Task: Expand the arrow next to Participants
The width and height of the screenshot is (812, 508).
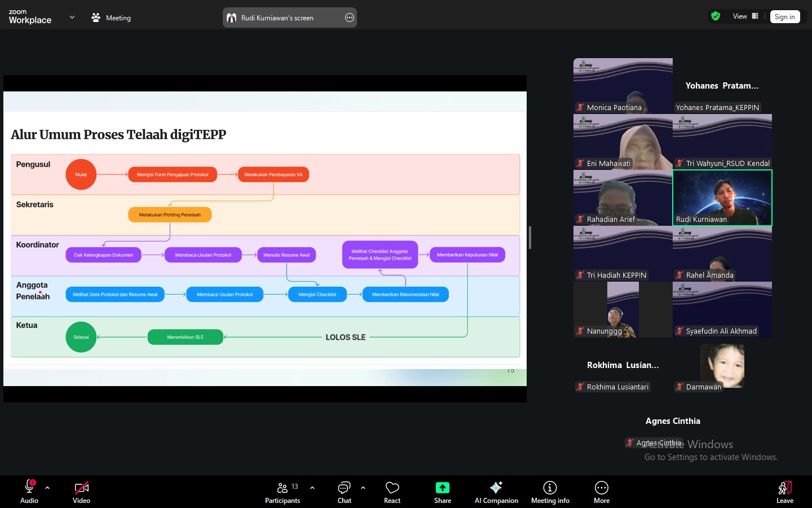Action: click(x=312, y=488)
